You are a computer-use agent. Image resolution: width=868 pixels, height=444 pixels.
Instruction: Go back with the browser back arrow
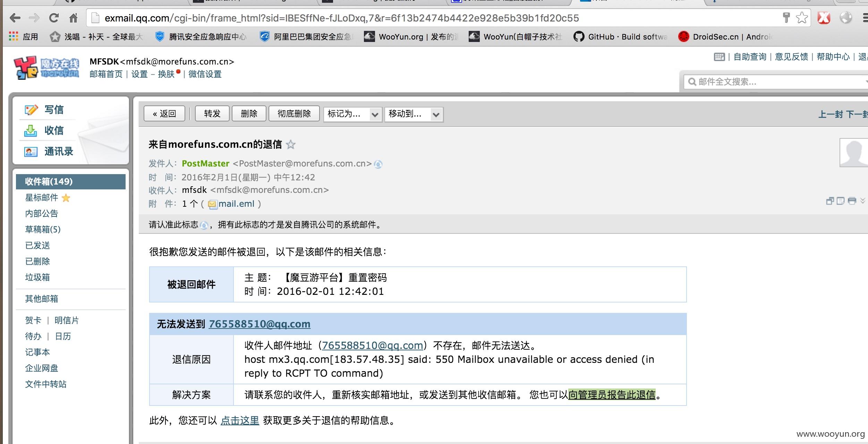pos(15,18)
